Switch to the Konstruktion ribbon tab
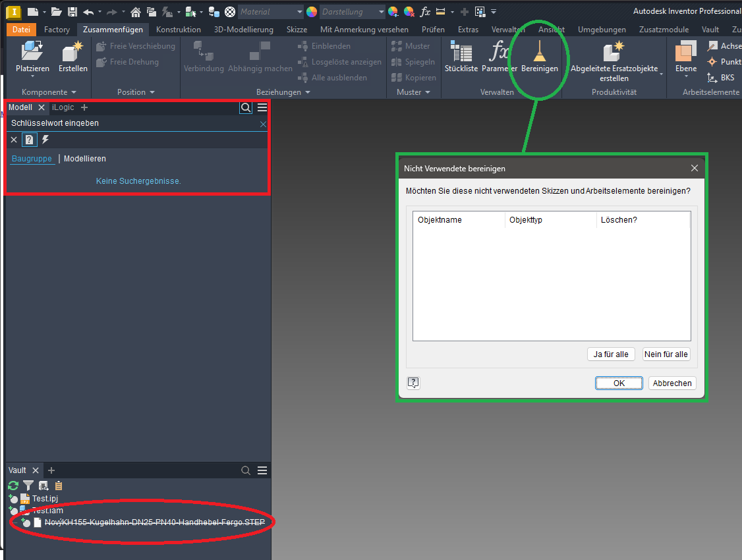This screenshot has height=560, width=742. [179, 30]
